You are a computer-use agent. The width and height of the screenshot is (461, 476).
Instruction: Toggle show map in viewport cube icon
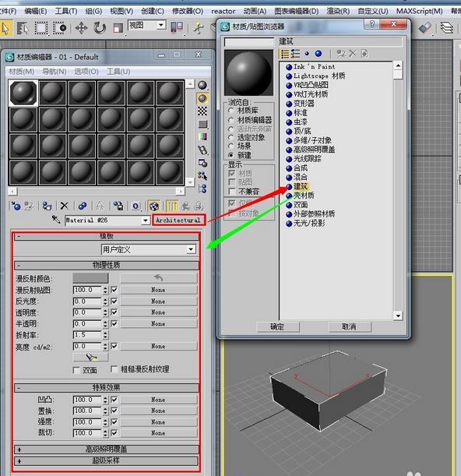pyautogui.click(x=154, y=206)
